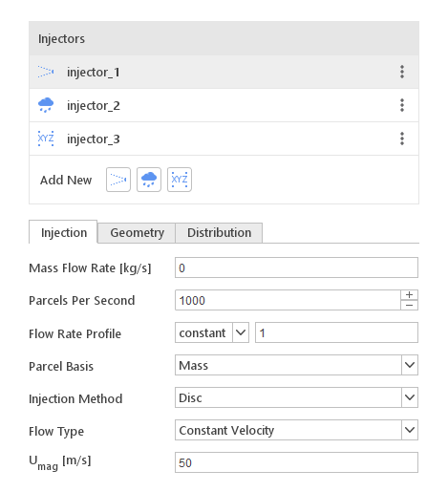Increase Parcels Per Second with plus button
This screenshot has width=448, height=492.
409,295
